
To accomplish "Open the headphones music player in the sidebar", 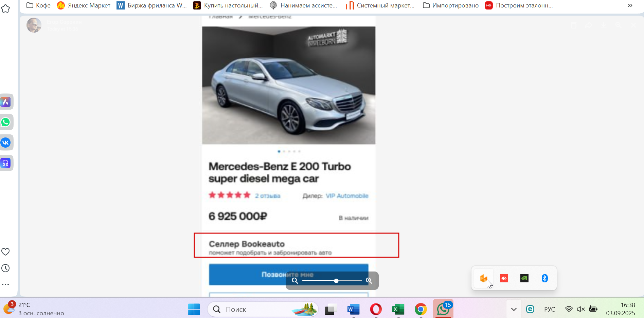I will click(x=5, y=163).
